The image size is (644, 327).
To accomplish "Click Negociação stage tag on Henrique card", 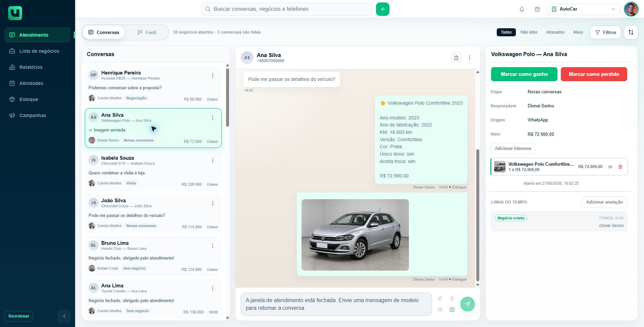I will (x=136, y=98).
